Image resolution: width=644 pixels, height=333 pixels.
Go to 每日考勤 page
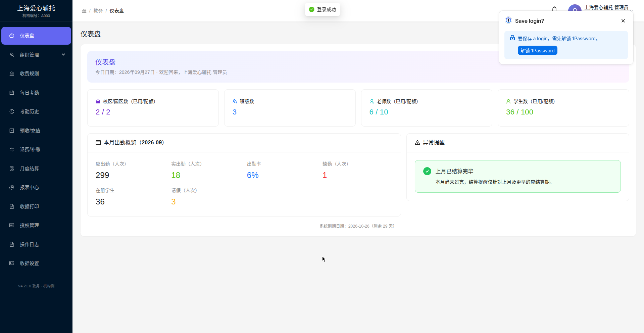(x=36, y=93)
